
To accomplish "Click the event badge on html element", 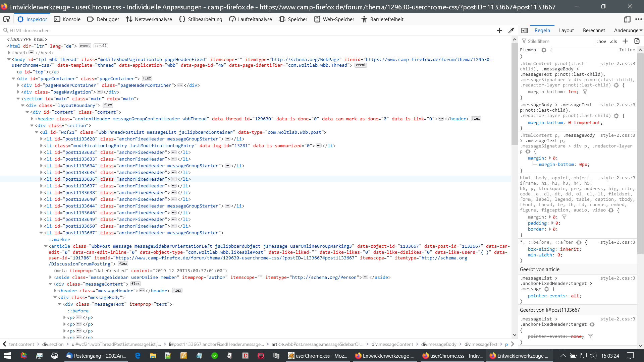I will (x=85, y=46).
